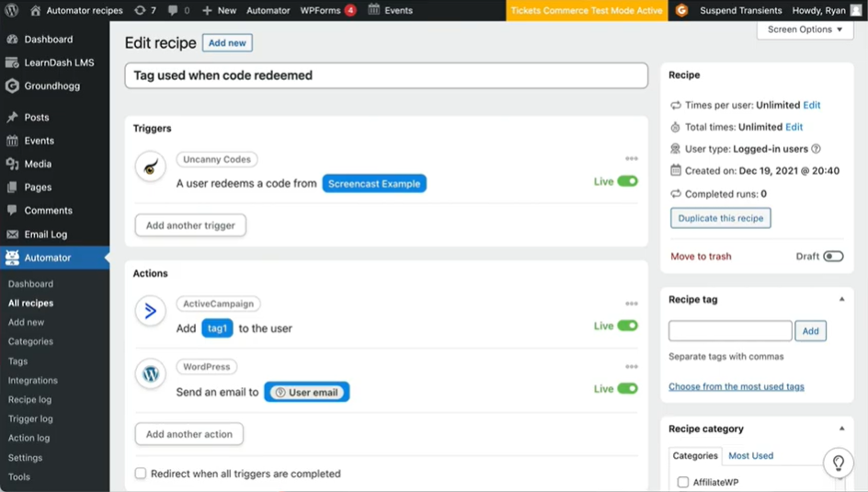Screen dimensions: 868x492
Task: Open All recipes in the Automator submenu
Action: point(30,303)
